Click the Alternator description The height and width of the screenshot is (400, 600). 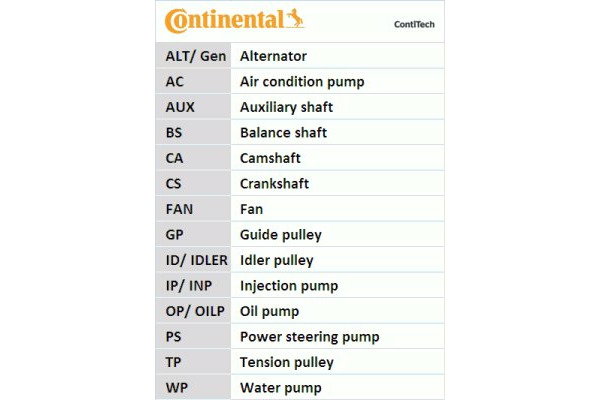click(273, 56)
